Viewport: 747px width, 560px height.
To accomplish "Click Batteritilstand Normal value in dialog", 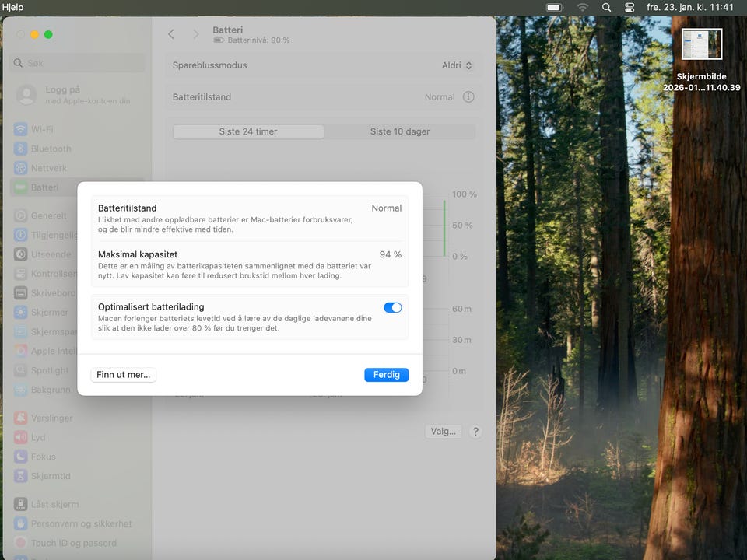I will pyautogui.click(x=387, y=208).
